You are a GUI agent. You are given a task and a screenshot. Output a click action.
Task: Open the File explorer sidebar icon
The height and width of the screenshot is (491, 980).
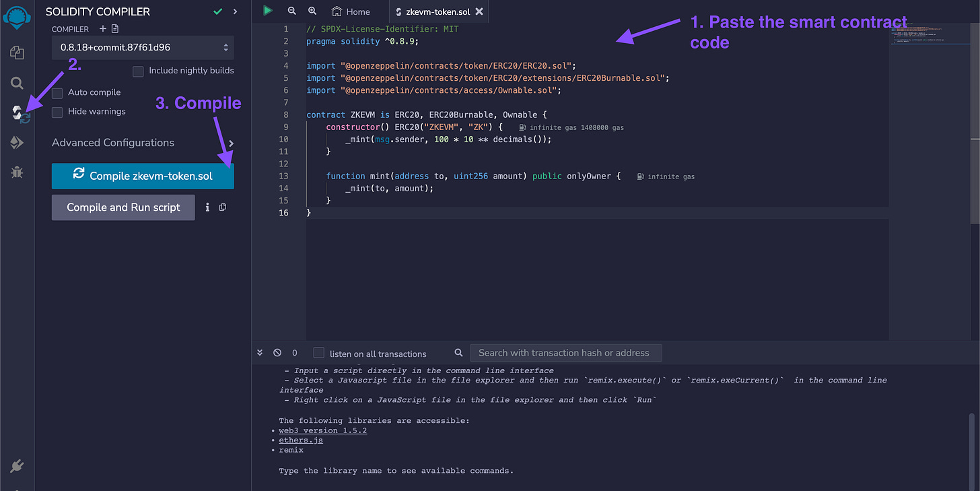[17, 53]
